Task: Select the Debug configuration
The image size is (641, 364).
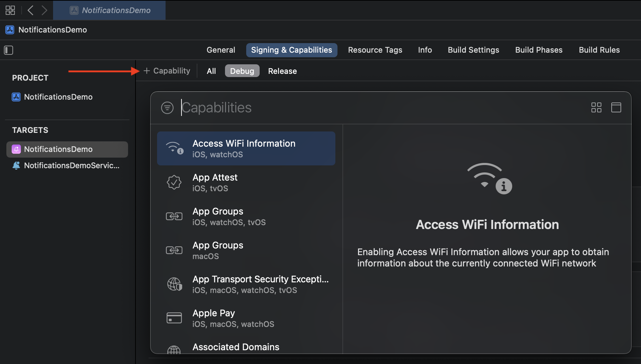Action: tap(242, 71)
